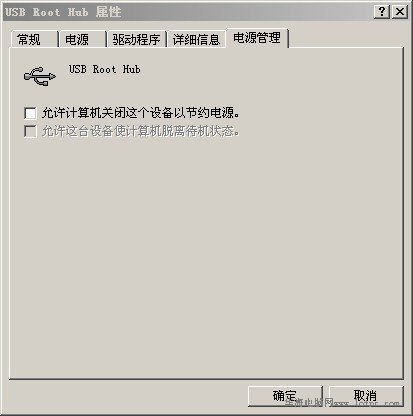Click the USB trident device icon
413x416 pixels.
[x=40, y=76]
